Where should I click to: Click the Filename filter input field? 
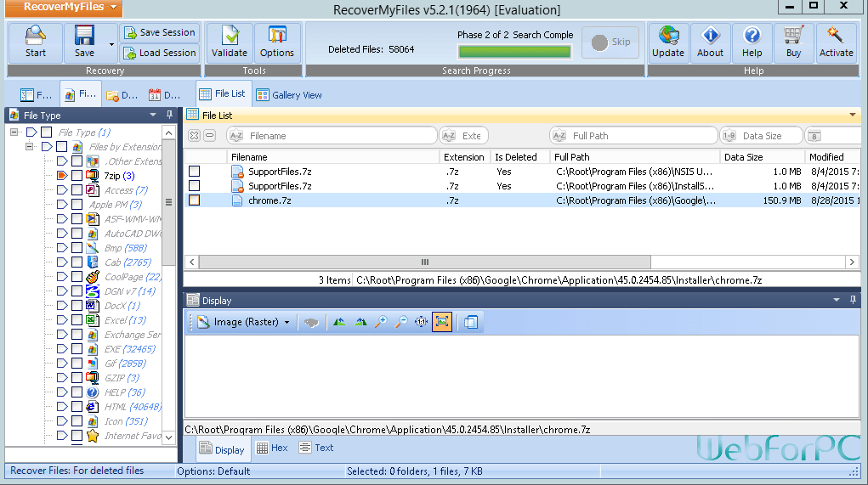332,136
